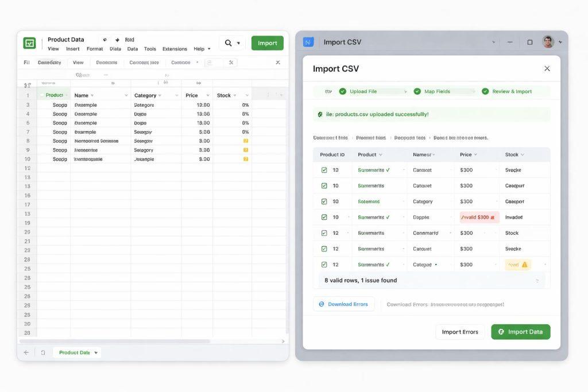Click the blue Import CSV app icon
The width and height of the screenshot is (588, 392).
(308, 42)
